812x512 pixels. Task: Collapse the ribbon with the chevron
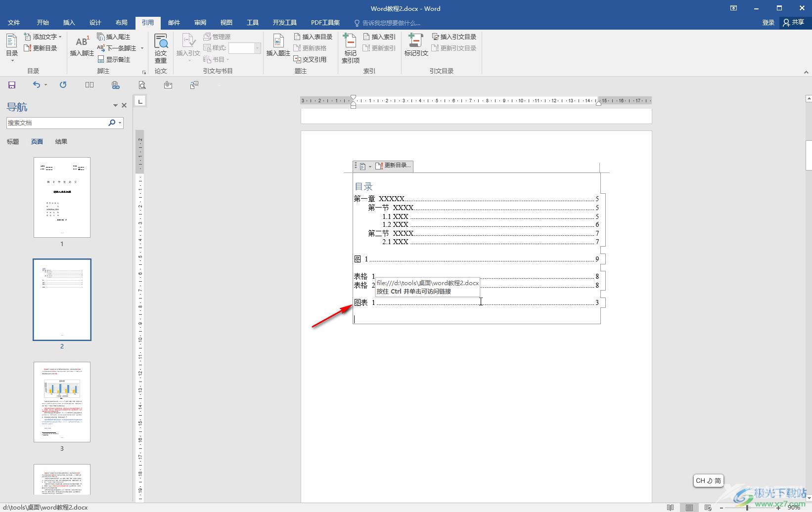pyautogui.click(x=806, y=72)
